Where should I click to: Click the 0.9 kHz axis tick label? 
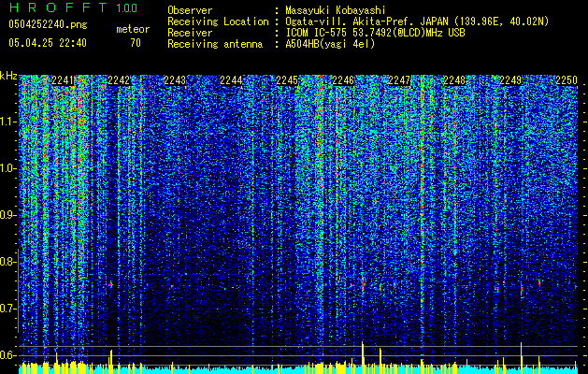pyautogui.click(x=8, y=215)
